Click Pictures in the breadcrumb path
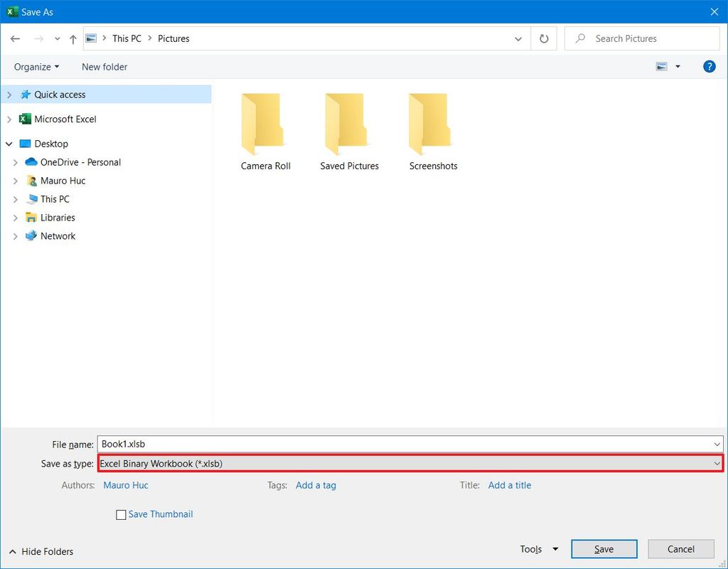 point(173,38)
